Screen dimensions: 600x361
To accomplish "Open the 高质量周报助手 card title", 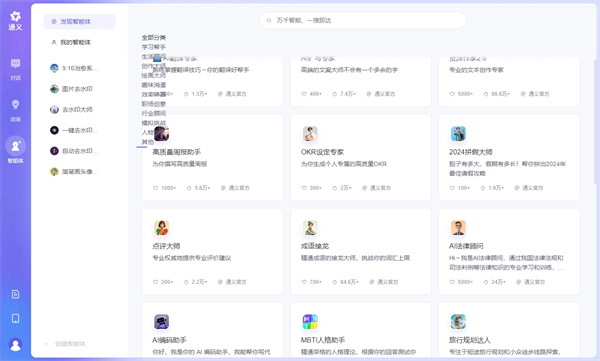I will point(176,152).
